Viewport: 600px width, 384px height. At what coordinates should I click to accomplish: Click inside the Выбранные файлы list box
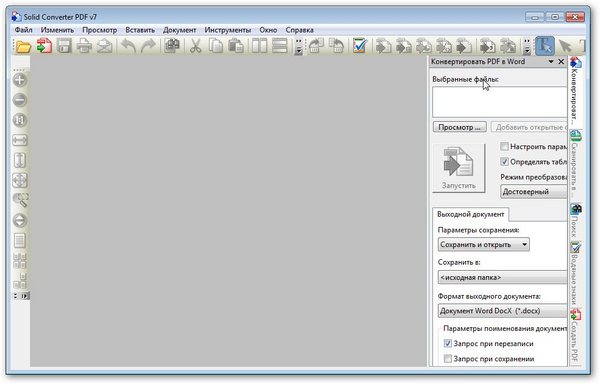tap(500, 102)
